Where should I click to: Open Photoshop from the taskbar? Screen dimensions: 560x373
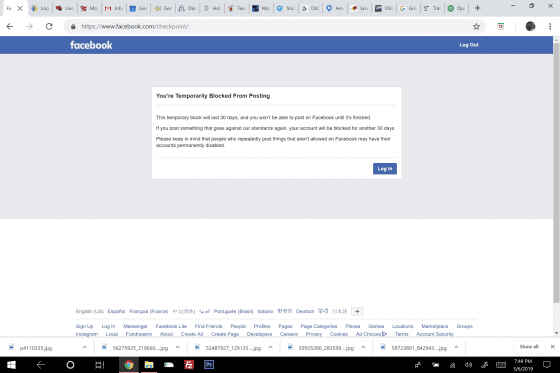point(209,365)
